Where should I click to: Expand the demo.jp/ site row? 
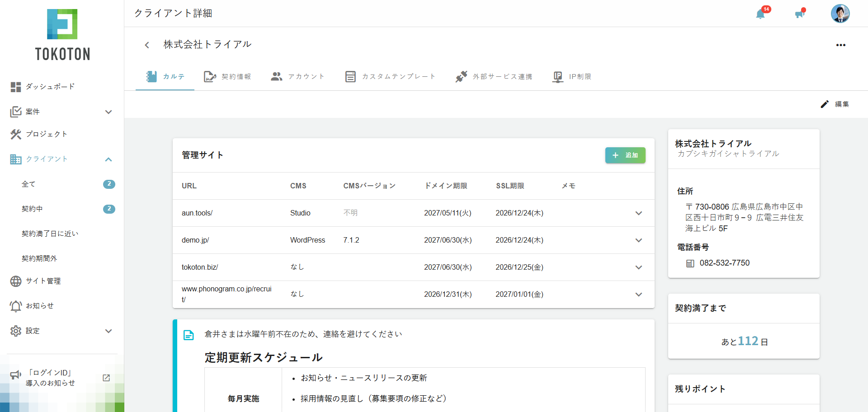point(639,240)
